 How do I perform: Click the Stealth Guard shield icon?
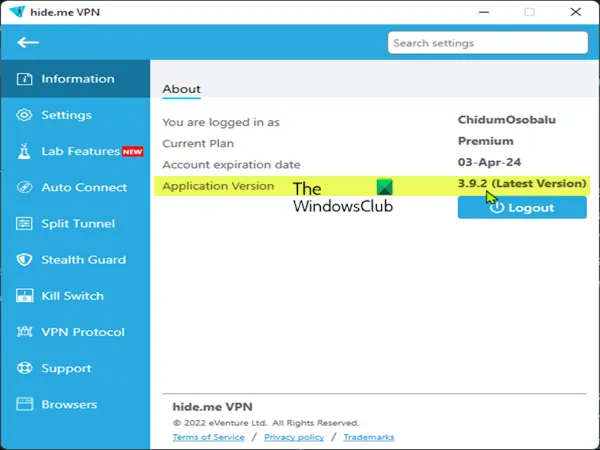(24, 260)
